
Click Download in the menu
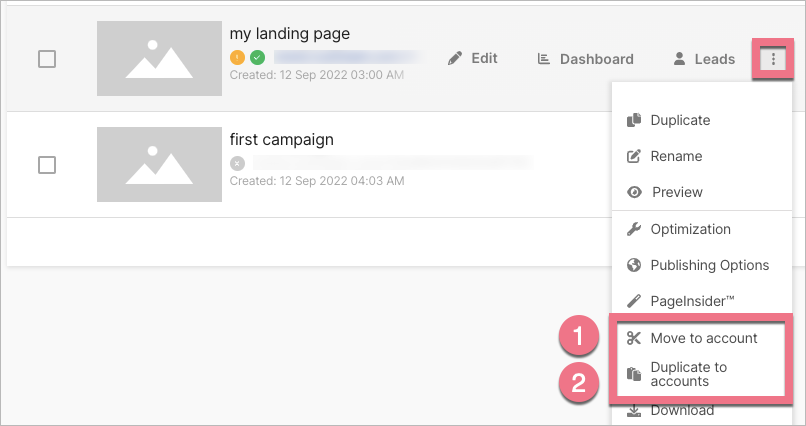[x=682, y=410]
